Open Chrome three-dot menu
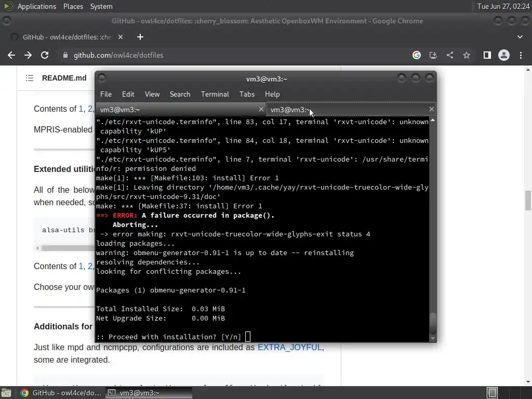The width and height of the screenshot is (532, 399). (521, 55)
